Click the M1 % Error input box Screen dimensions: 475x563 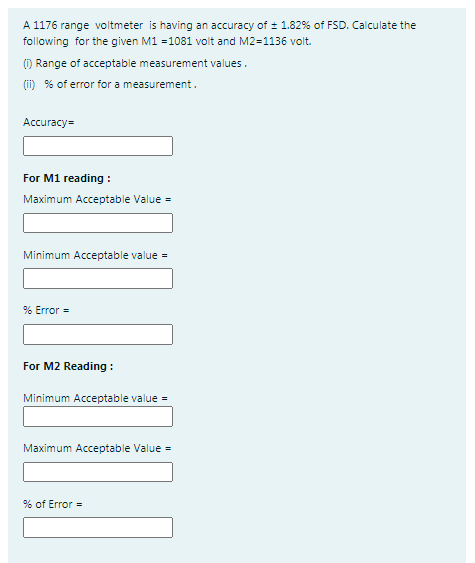[x=98, y=335]
